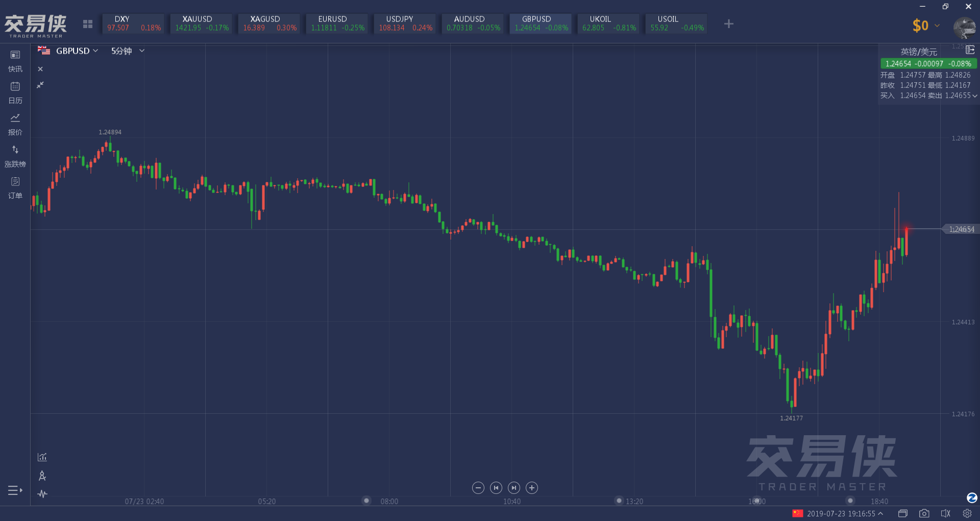This screenshot has width=980, height=521.
Task: Open the 日历 calendar panel
Action: pyautogui.click(x=15, y=92)
